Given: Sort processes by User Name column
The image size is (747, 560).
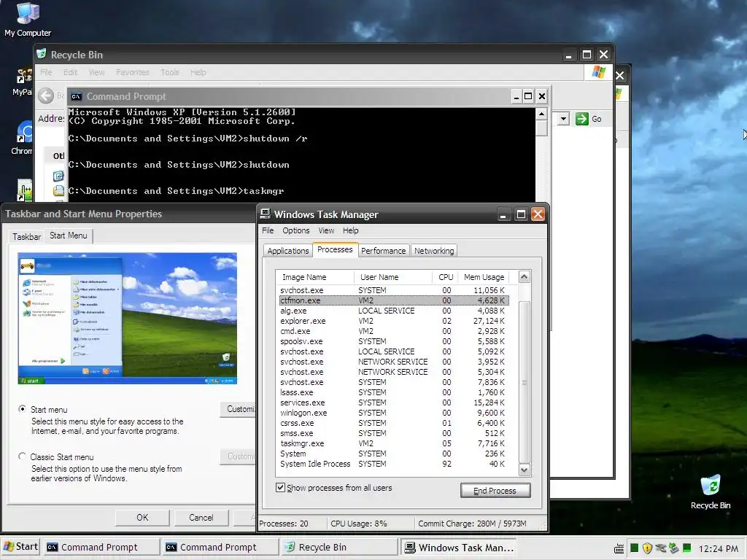Looking at the screenshot, I should coord(393,277).
